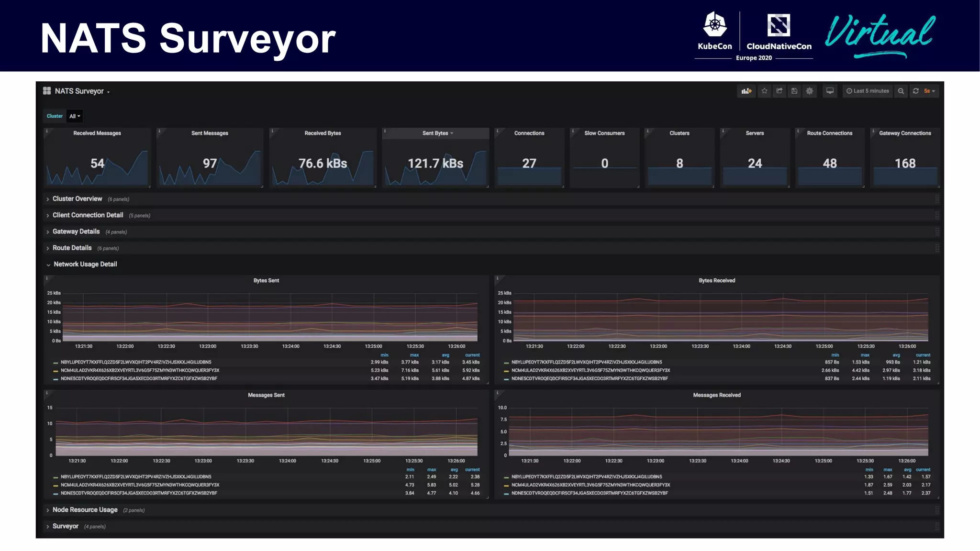This screenshot has width=980, height=551.
Task: Toggle NDNE5CDTV series in Bytes Sent legend
Action: click(139, 378)
